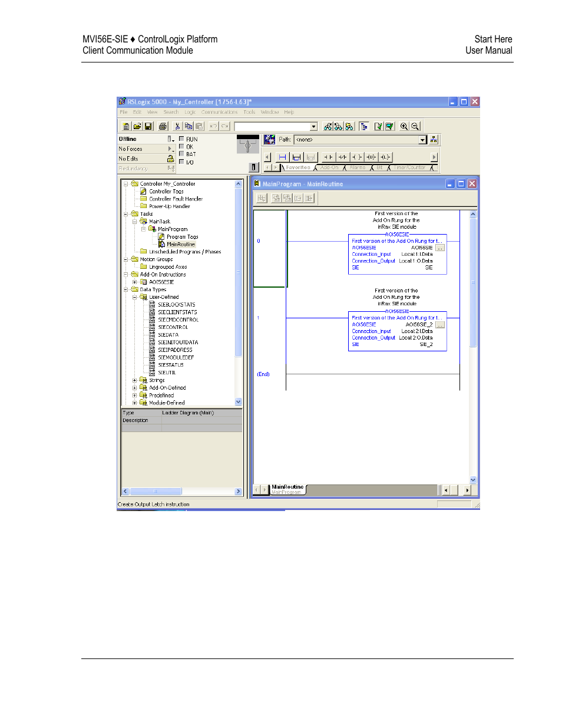
Task: Insert a new Rung element
Action: point(282,157)
